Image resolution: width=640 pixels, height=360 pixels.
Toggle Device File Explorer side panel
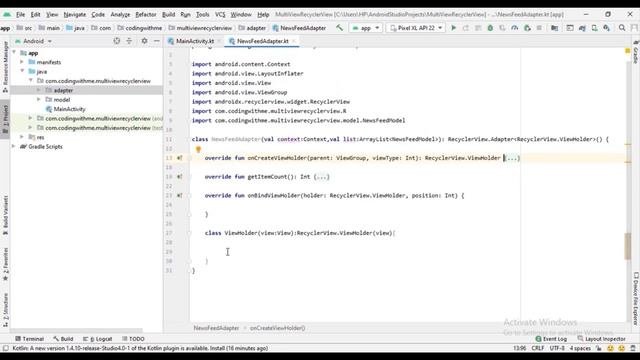[636, 299]
